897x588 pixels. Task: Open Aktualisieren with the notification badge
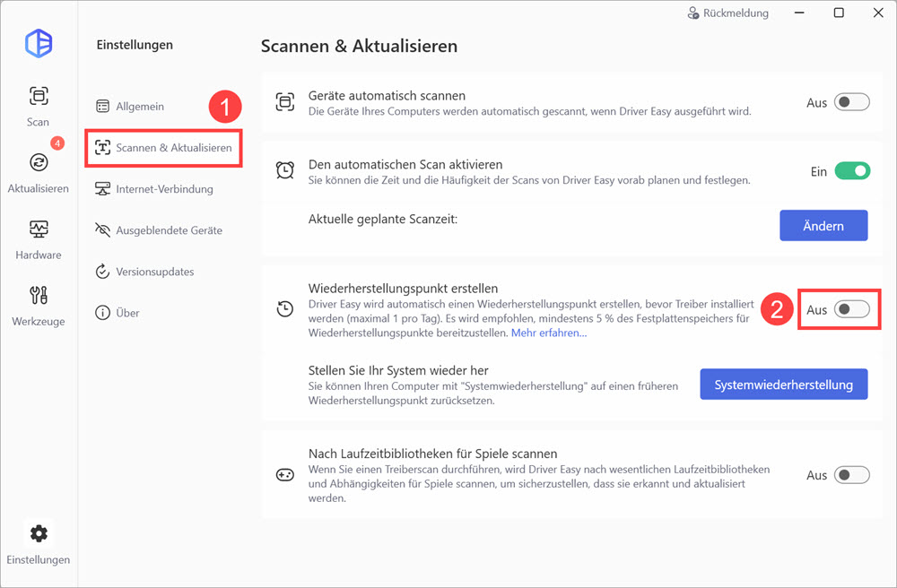[x=38, y=172]
